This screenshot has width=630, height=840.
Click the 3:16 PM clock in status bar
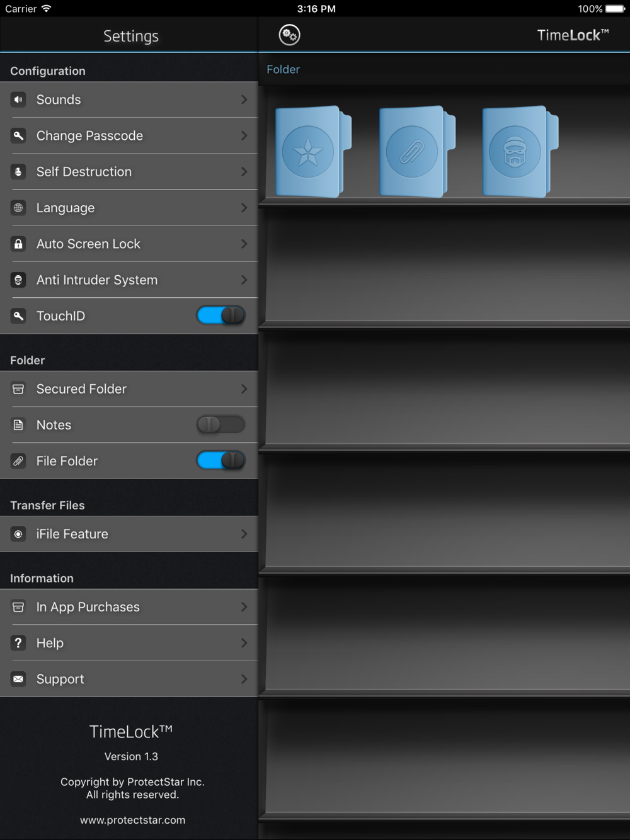point(316,9)
